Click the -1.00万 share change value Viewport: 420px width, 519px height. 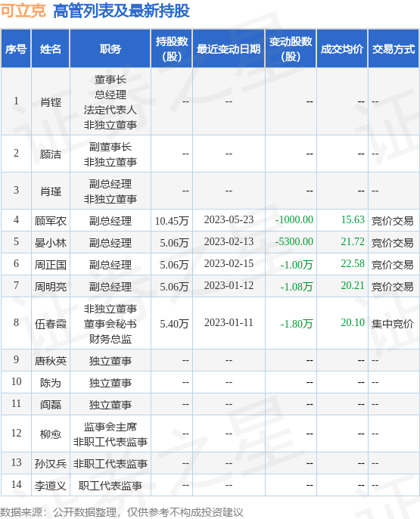pos(297,265)
